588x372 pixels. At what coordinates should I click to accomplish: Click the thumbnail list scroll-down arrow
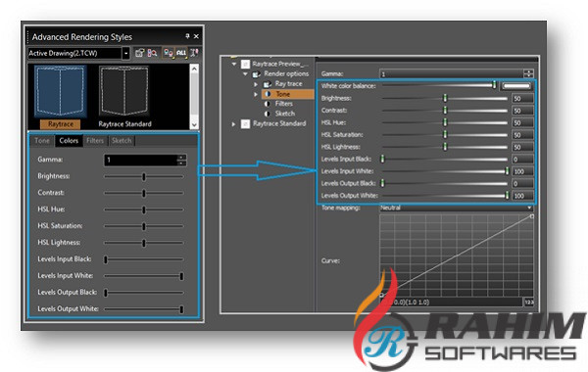tap(194, 124)
